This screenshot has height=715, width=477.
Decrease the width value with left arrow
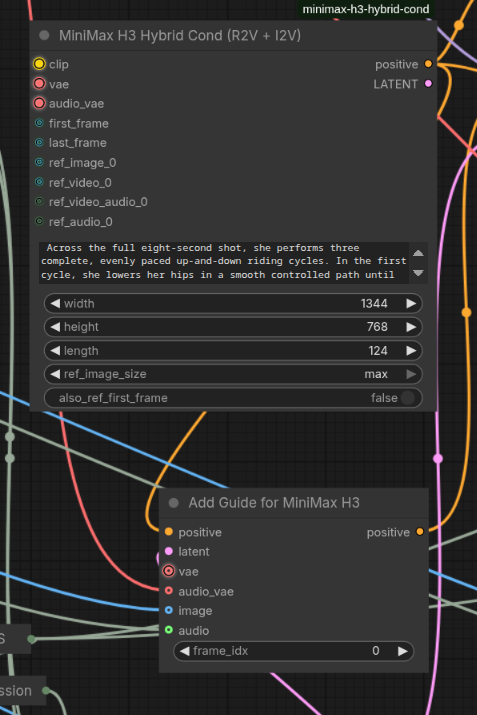point(55,303)
